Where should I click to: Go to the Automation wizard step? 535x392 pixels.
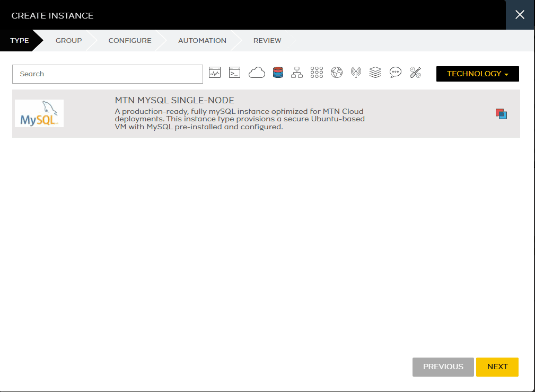pyautogui.click(x=202, y=41)
